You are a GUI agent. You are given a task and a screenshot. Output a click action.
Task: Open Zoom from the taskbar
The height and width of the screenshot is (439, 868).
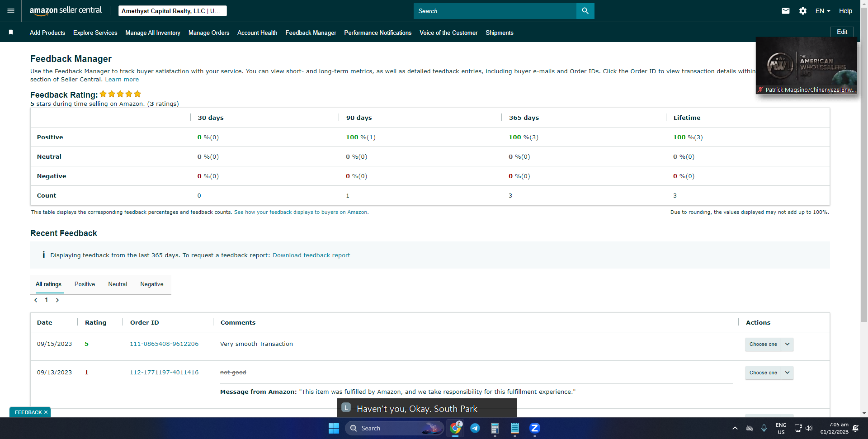[535, 428]
